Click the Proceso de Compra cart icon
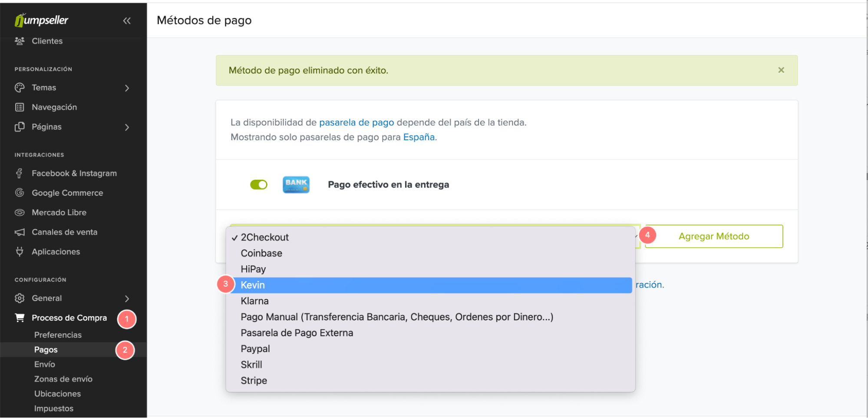Image resolution: width=868 pixels, height=418 pixels. tap(20, 318)
